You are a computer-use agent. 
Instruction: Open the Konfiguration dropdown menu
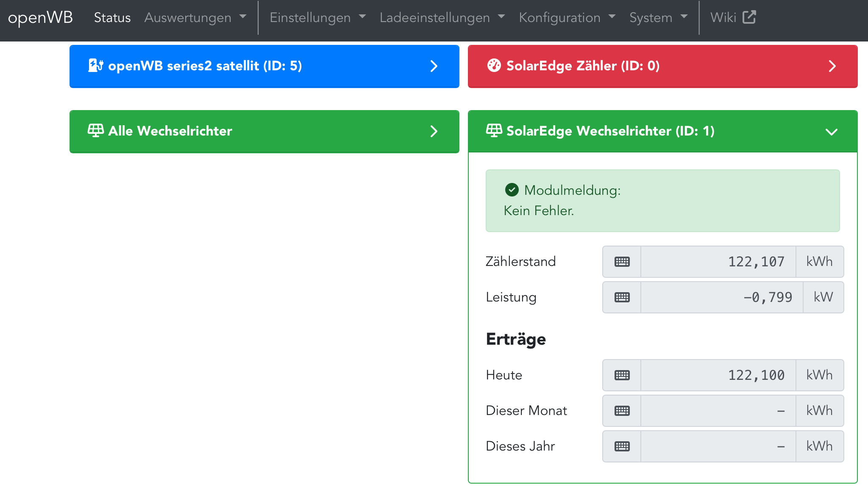[567, 17]
